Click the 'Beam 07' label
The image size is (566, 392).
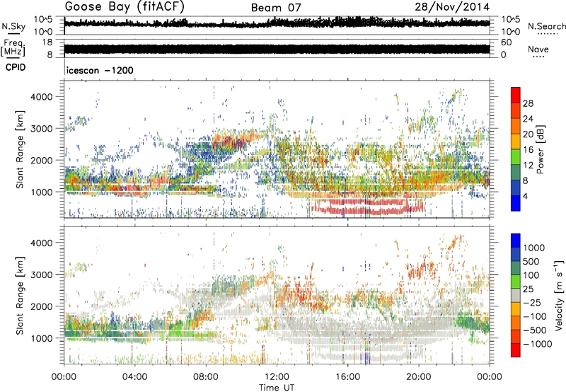coord(276,8)
